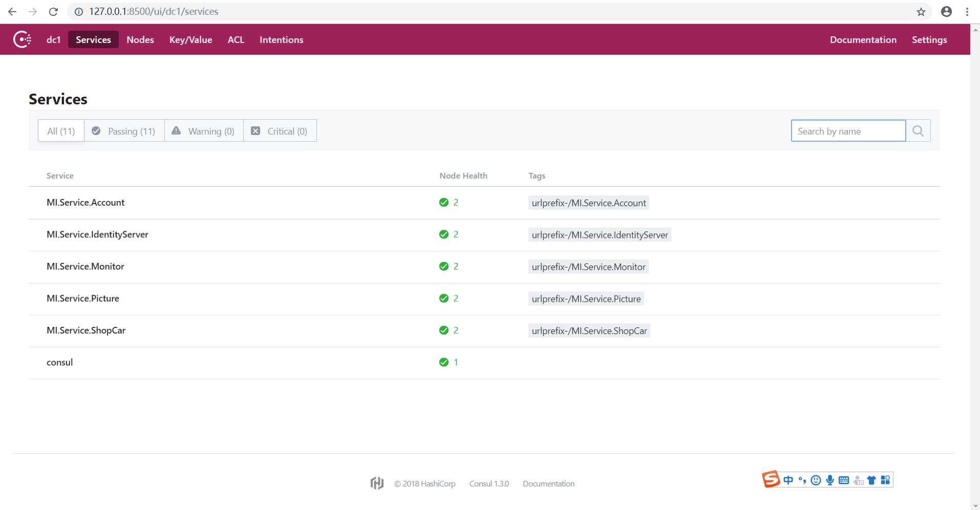Open the footer Documentation link
Screen dimensions: 980x510
(548, 483)
